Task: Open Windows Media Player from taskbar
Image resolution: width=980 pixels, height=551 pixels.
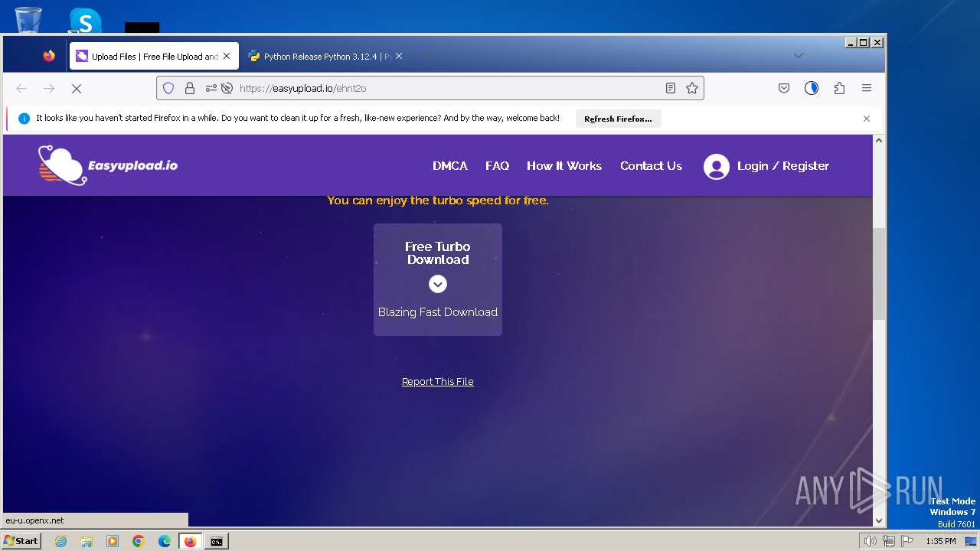Action: pos(113,541)
